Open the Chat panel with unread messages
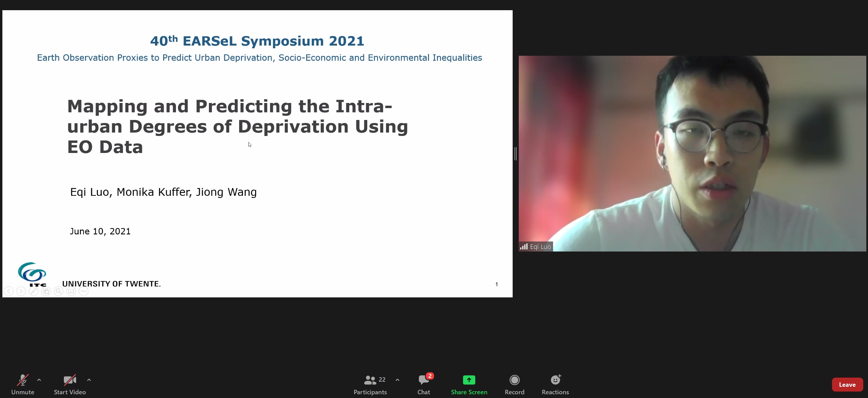Image resolution: width=868 pixels, height=398 pixels. [424, 384]
